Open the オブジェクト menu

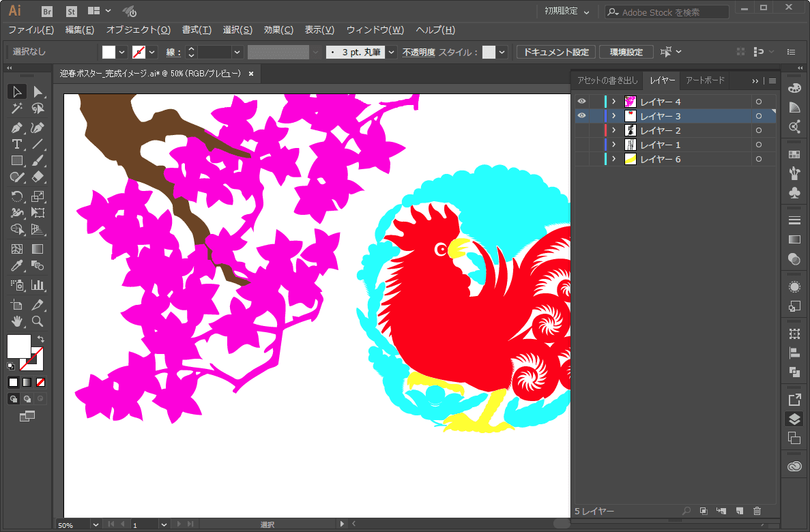138,30
